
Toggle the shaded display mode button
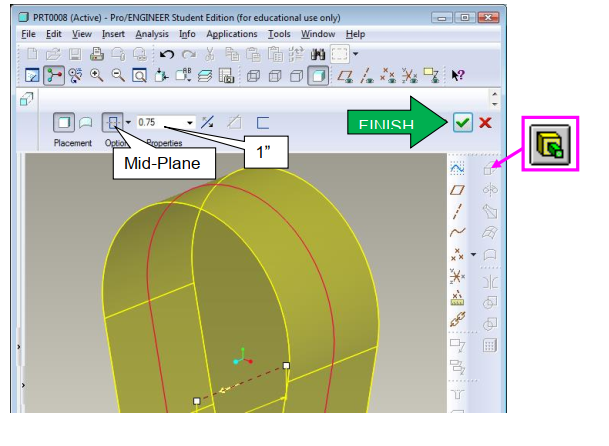point(316,75)
